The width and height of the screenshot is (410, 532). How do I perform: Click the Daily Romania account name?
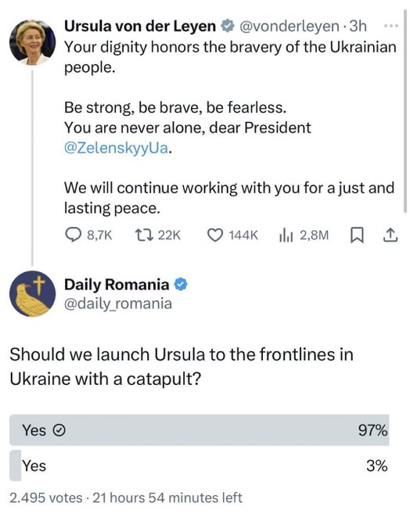click(117, 284)
